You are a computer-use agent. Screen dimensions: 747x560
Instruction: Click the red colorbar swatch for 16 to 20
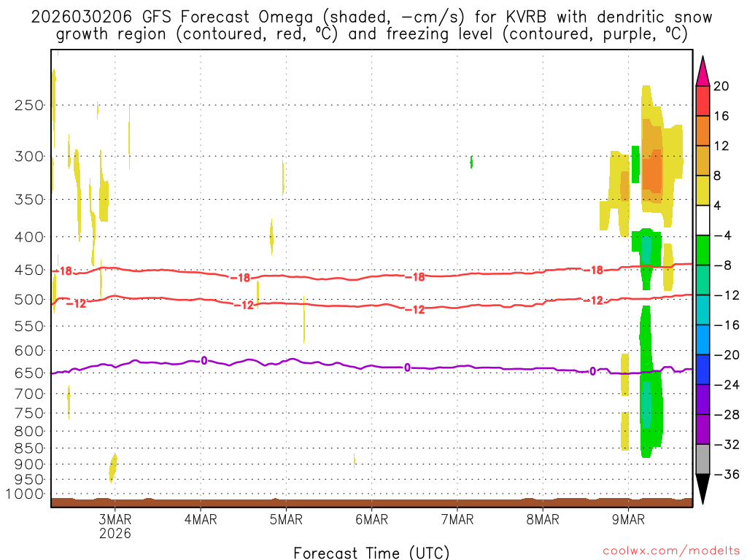(703, 101)
